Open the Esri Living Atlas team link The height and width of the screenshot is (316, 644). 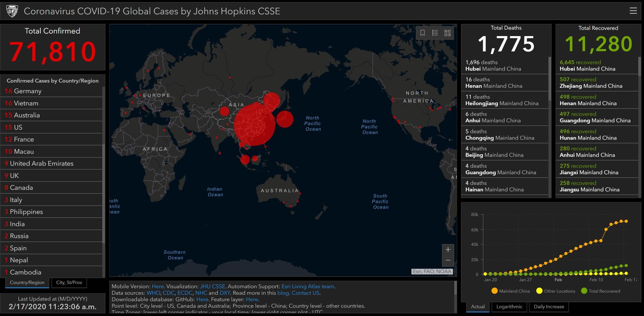[308, 286]
